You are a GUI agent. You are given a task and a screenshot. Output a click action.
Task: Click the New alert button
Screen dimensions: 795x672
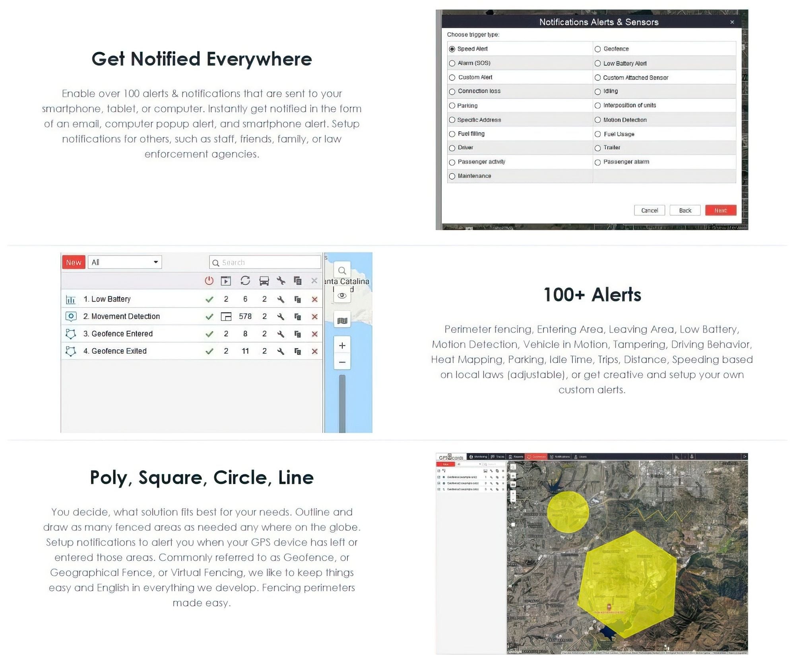click(x=74, y=261)
